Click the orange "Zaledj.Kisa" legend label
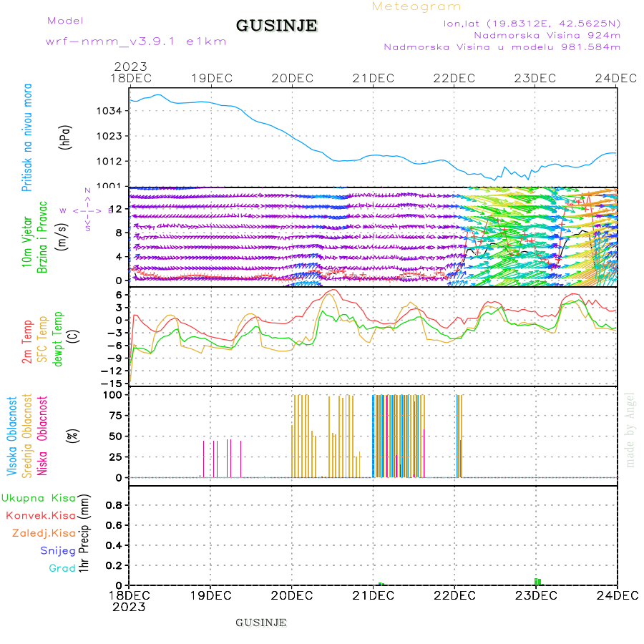Viewport: 644px width, 644px height. [44, 533]
